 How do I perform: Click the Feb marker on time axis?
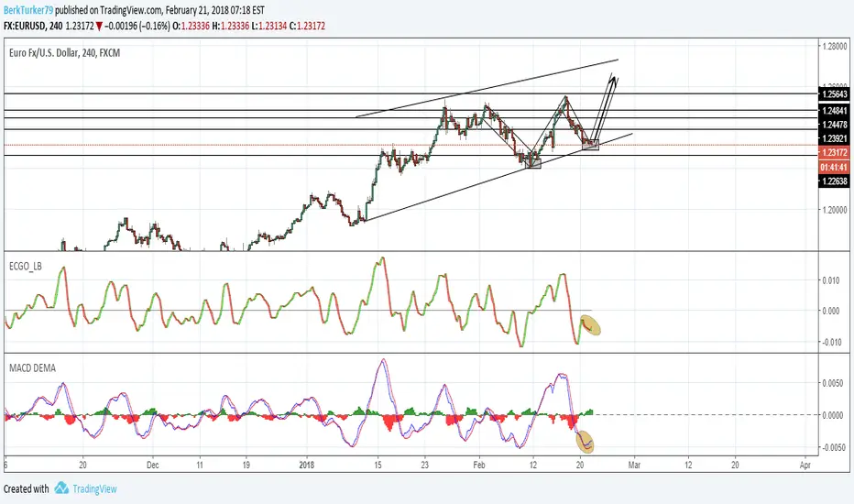tap(478, 465)
